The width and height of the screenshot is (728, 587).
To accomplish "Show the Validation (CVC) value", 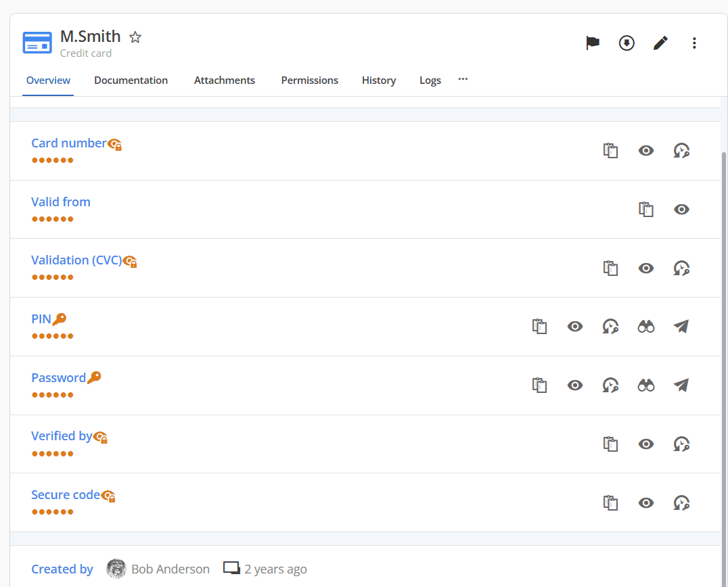I will tap(646, 268).
